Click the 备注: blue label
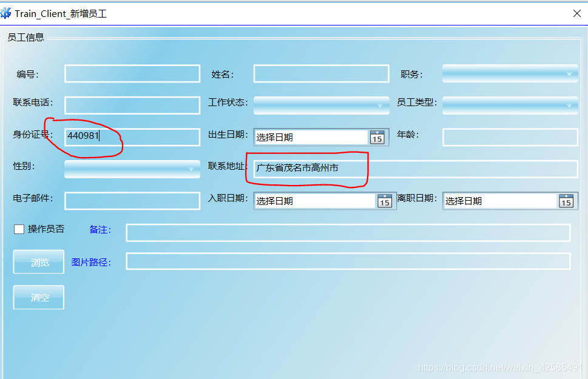 100,229
